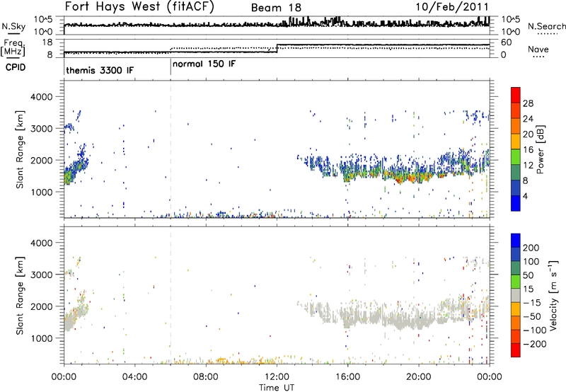This screenshot has width=566, height=392.
Task: Click the '-200' velocity scale value
Action: pos(534,344)
